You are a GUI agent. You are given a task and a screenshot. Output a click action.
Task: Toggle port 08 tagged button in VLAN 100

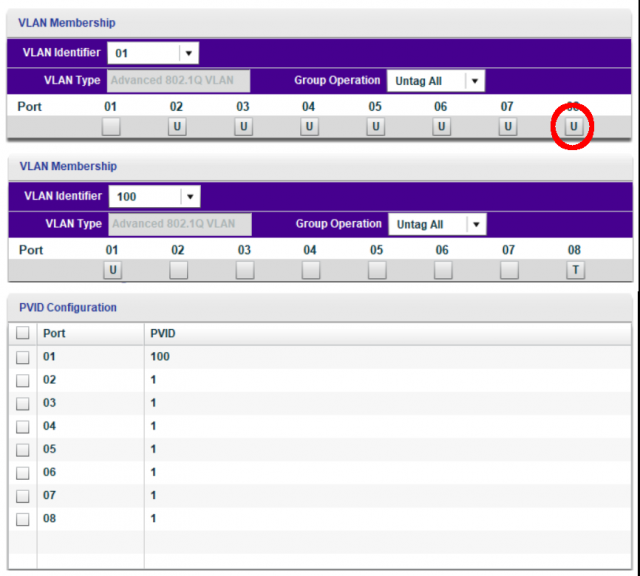(575, 270)
